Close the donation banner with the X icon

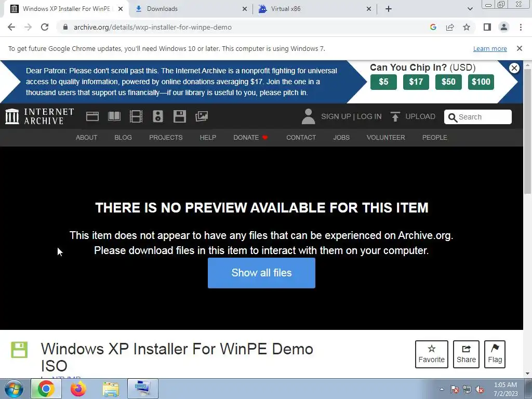coord(514,68)
